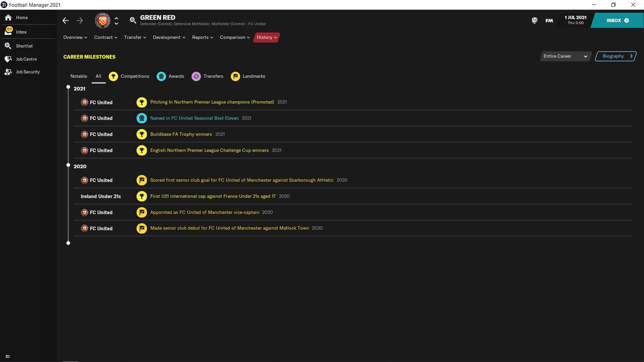
Task: Click award icon for Seasonal Best Eleven
Action: point(142,118)
